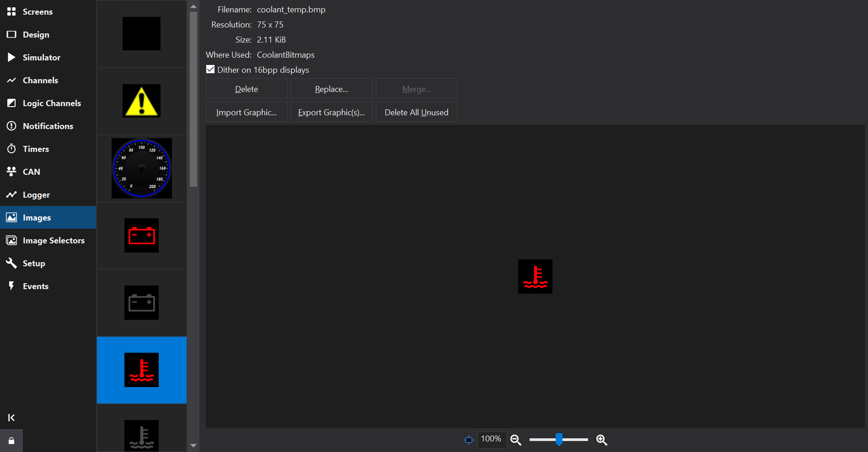Viewport: 868px width, 452px height.
Task: Open the CAN section
Action: (x=31, y=172)
